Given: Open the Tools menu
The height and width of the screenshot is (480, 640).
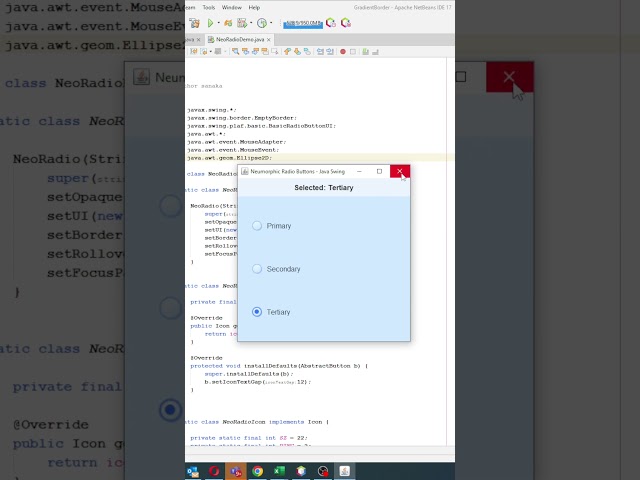Looking at the screenshot, I should pos(209,7).
